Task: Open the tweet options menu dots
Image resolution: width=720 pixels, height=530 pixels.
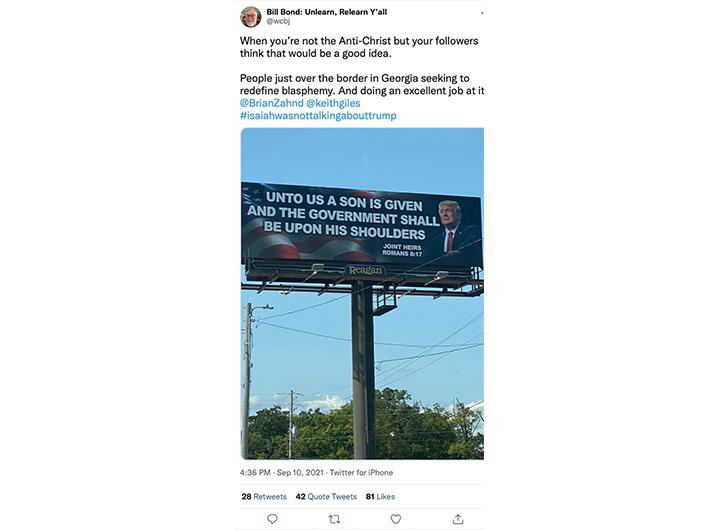Action: coord(482,13)
